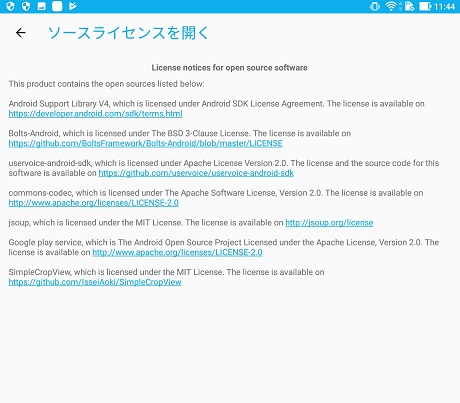The width and height of the screenshot is (460, 403).
Task: Tap the Wi-Fi signal status icon
Action: click(391, 6)
